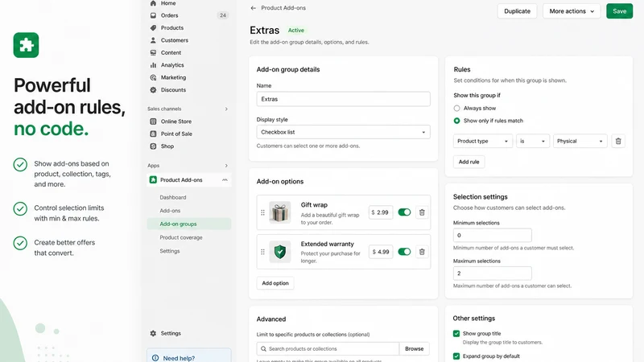Click the Add rule button
This screenshot has width=644, height=362.
tap(469, 162)
